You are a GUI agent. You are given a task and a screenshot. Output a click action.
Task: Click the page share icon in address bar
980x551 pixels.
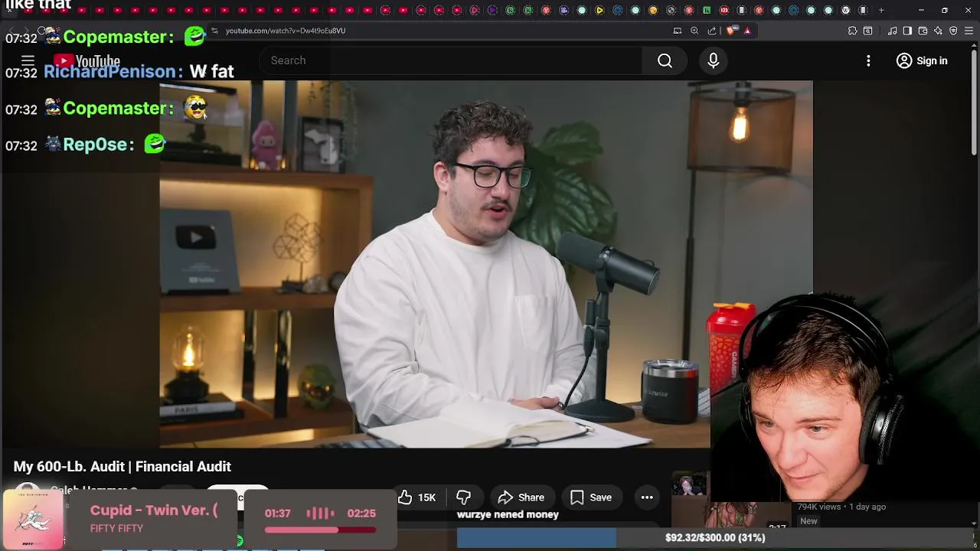[x=712, y=31]
